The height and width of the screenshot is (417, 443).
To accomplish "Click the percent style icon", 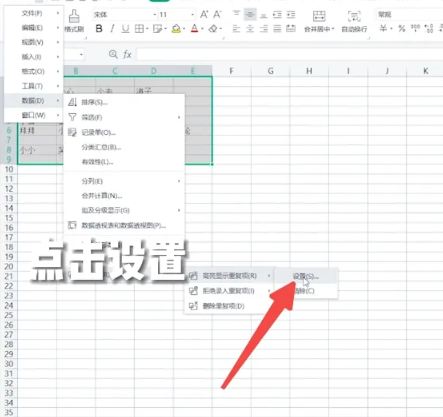I will [402, 29].
